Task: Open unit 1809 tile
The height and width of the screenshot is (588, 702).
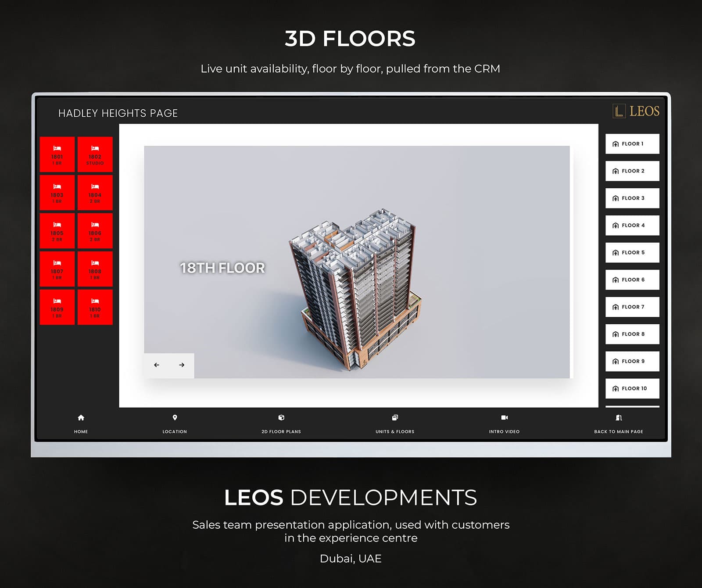Action: pyautogui.click(x=57, y=307)
